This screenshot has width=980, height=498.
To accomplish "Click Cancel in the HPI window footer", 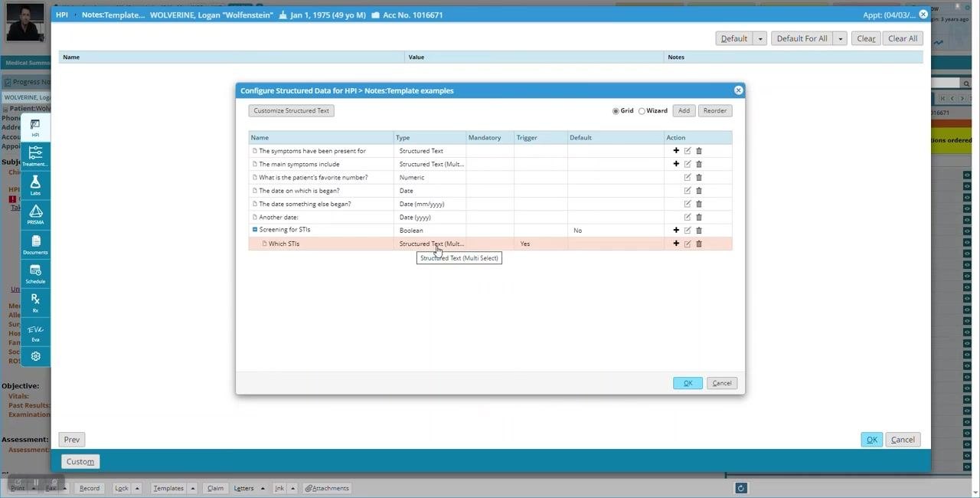I will [903, 440].
